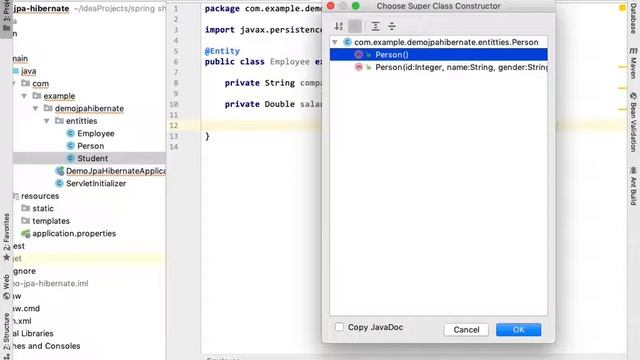The width and height of the screenshot is (640, 360).
Task: Click the yellow warning indicator in editor corner
Action: click(x=622, y=8)
